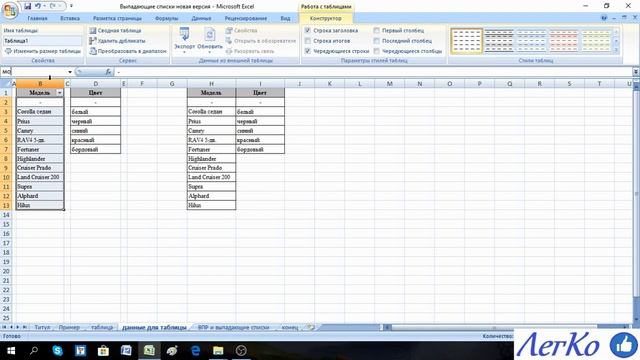Screen dimensions: 640x360
Task: Toggle Строка заголовка checkbox
Action: (x=308, y=31)
